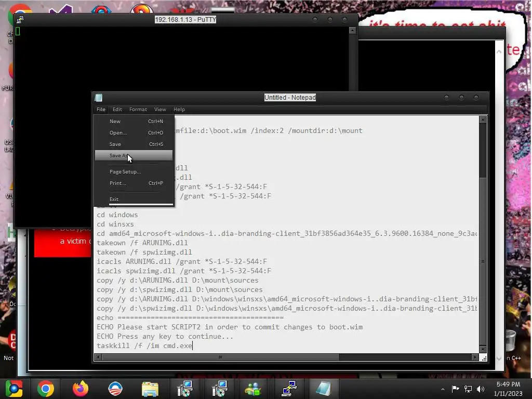Open the volume speaker tray icon
Image resolution: width=532 pixels, height=399 pixels.
481,389
